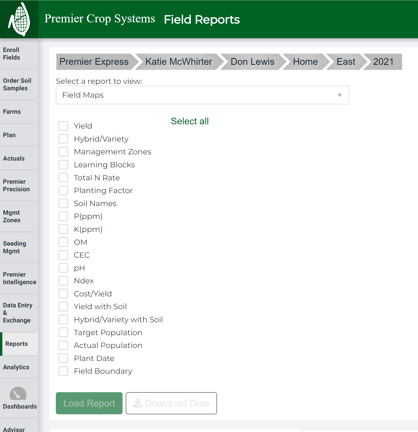418x432 pixels.
Task: Click the Premier Crop Systems corn logo
Action: [19, 19]
